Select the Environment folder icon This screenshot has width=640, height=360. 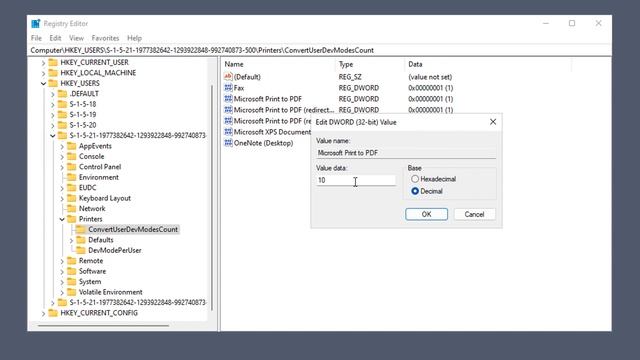tap(71, 177)
